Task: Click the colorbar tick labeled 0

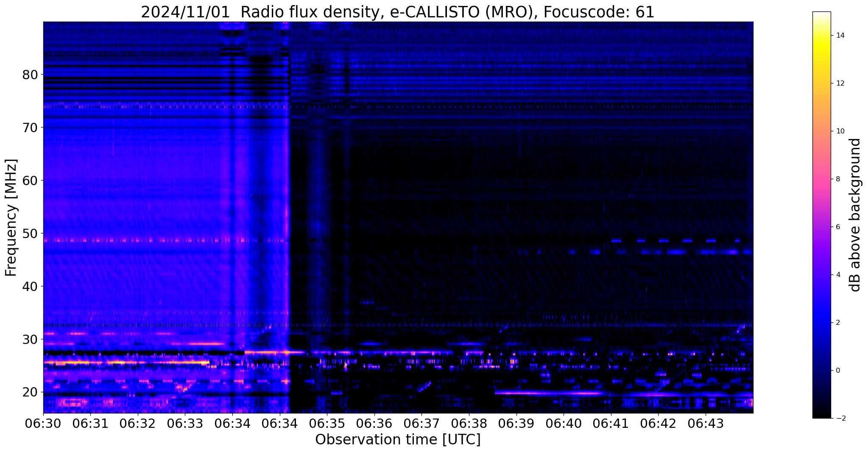Action: coord(838,371)
